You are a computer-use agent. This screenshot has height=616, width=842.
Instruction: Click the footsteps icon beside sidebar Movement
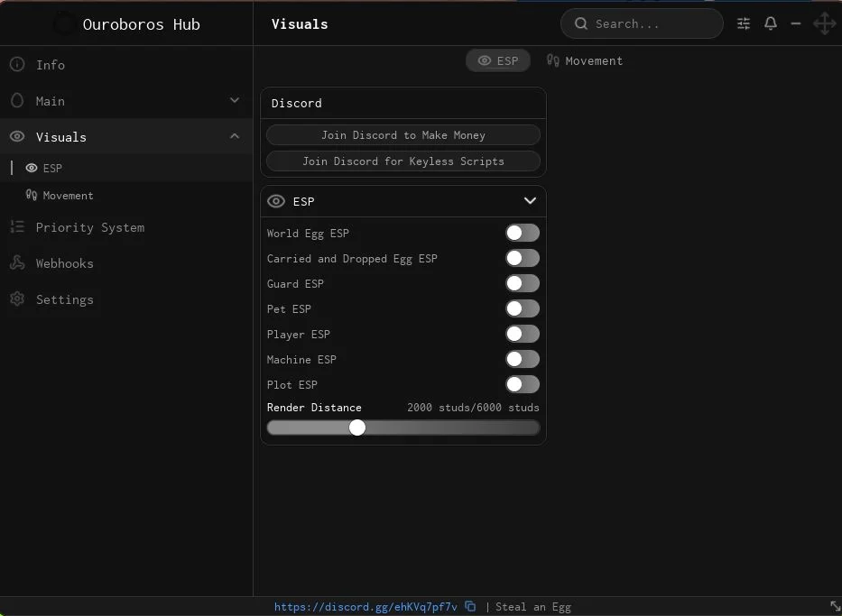pos(32,195)
